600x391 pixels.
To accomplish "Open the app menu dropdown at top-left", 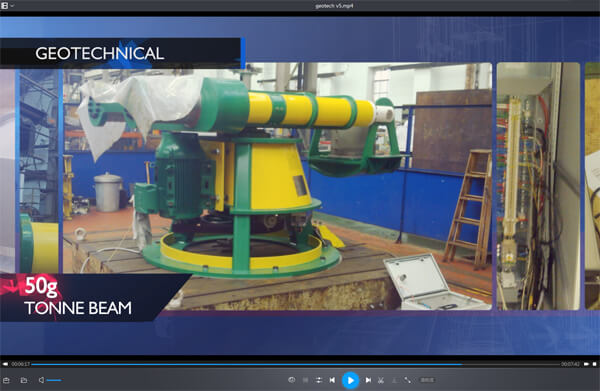I will click(x=7, y=6).
